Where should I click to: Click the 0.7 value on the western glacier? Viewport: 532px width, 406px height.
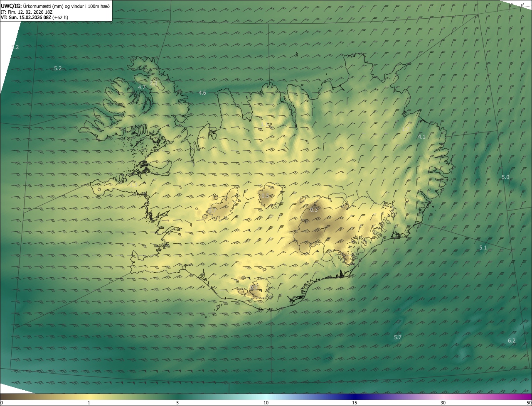pyautogui.click(x=213, y=211)
